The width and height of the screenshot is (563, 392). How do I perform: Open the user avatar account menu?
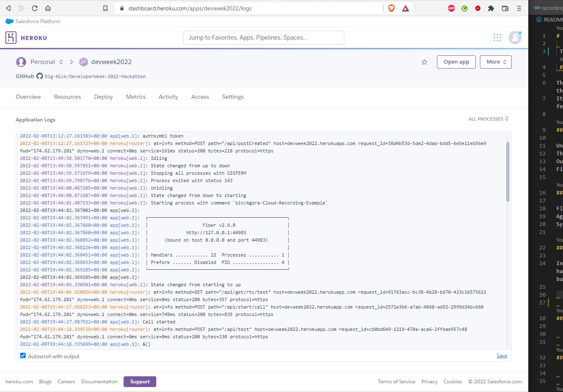515,38
